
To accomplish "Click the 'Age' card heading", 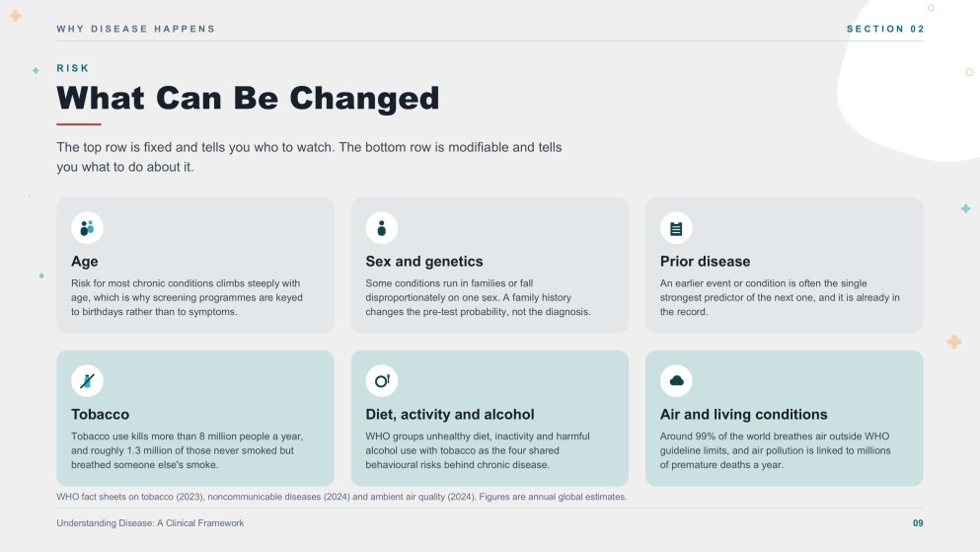I will [x=84, y=262].
